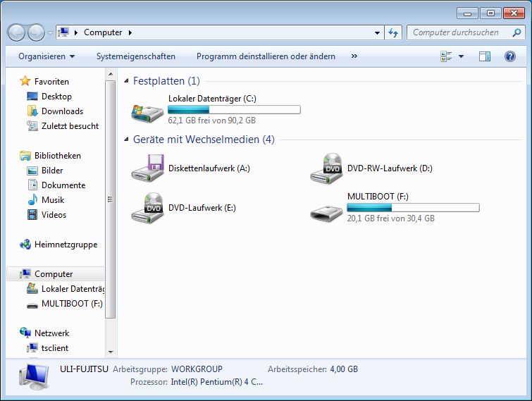This screenshot has width=532, height=401.
Task: Click the C: drive capacity bar
Action: coord(234,110)
